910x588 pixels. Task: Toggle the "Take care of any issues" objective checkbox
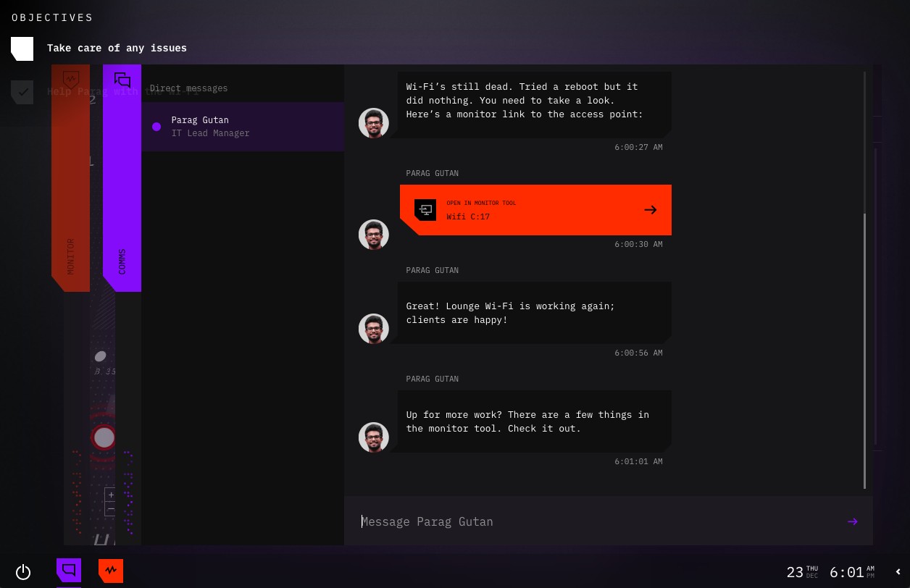tap(22, 49)
